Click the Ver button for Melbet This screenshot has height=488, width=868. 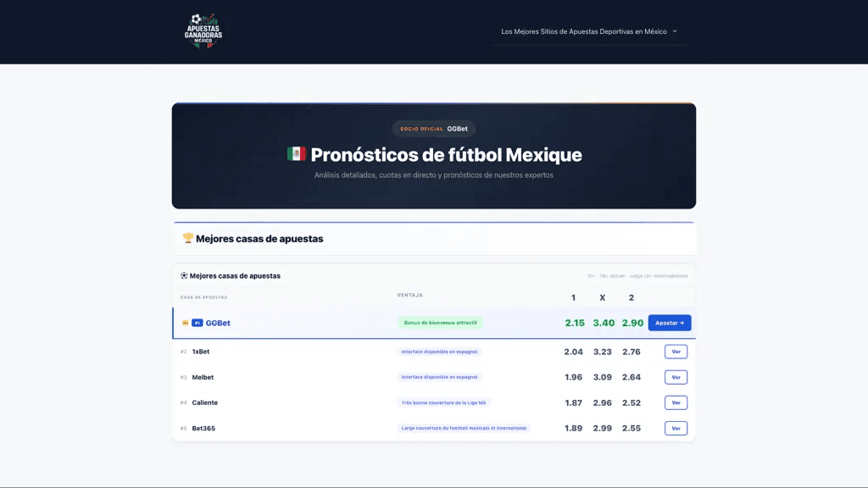tap(676, 377)
